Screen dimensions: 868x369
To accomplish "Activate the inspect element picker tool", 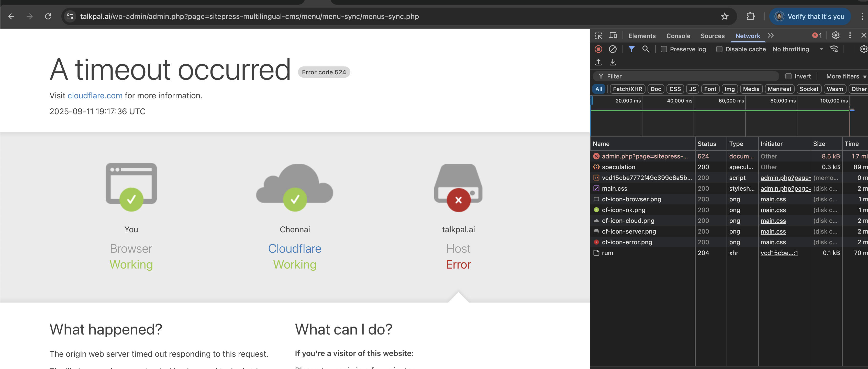I will (x=598, y=35).
